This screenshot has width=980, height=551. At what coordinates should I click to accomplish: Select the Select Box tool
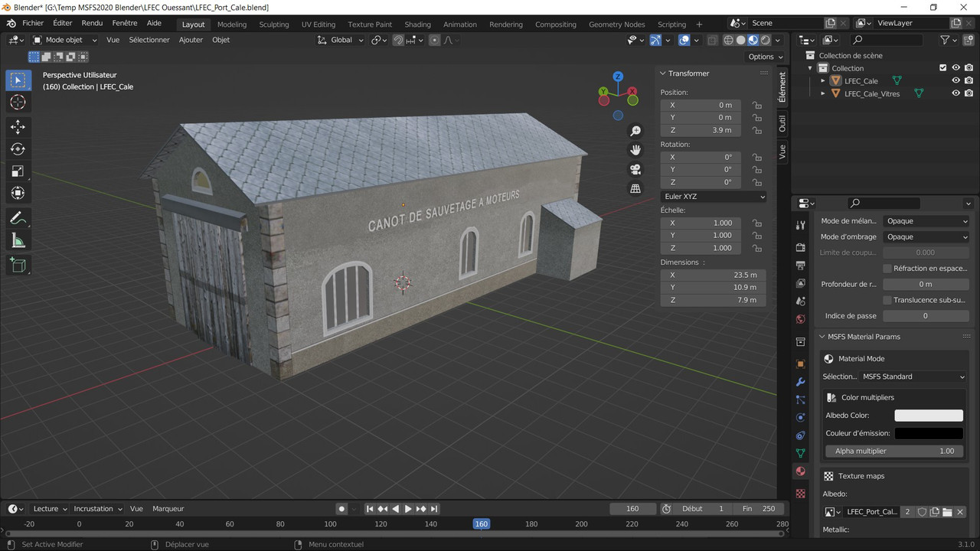18,80
